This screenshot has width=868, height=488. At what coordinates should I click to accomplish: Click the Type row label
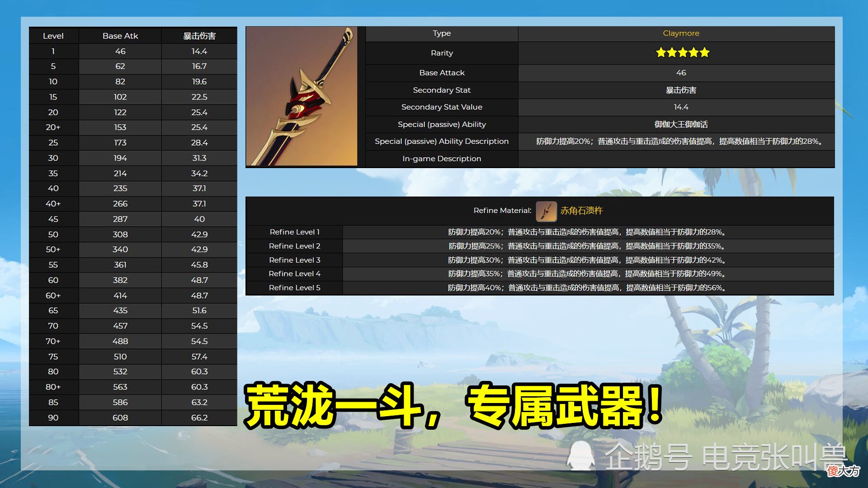coord(442,33)
